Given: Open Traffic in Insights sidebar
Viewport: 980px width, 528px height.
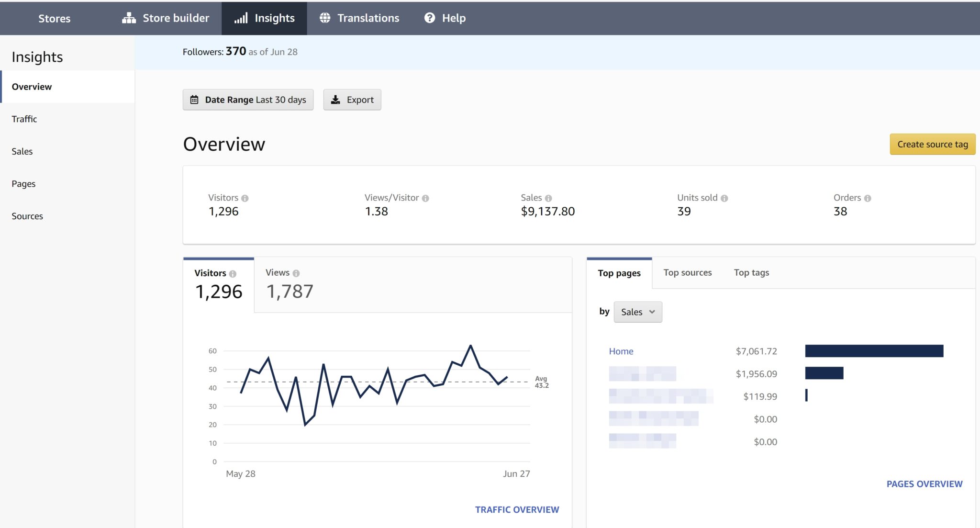Looking at the screenshot, I should pyautogui.click(x=24, y=119).
